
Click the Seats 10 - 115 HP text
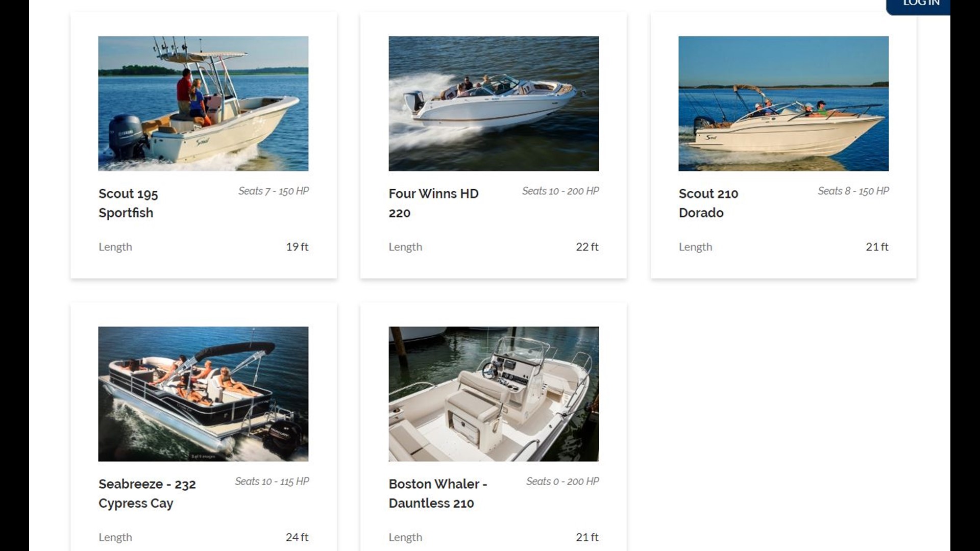click(272, 481)
